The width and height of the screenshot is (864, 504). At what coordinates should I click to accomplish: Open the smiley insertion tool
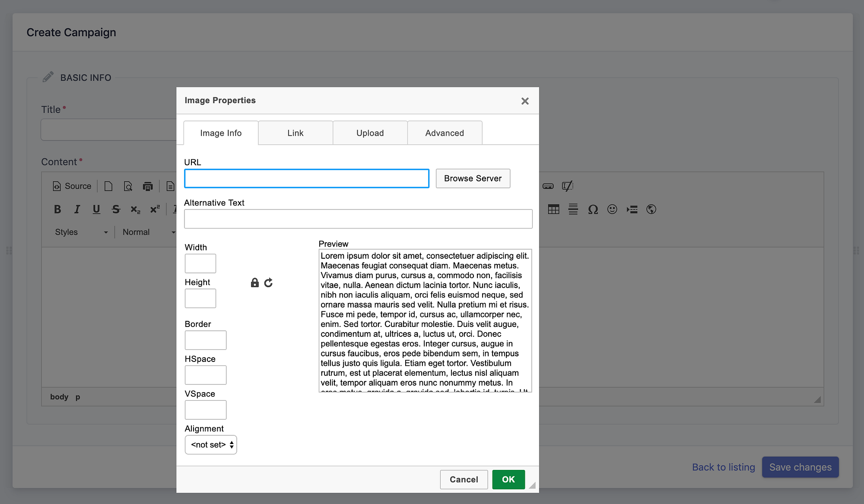pyautogui.click(x=612, y=209)
